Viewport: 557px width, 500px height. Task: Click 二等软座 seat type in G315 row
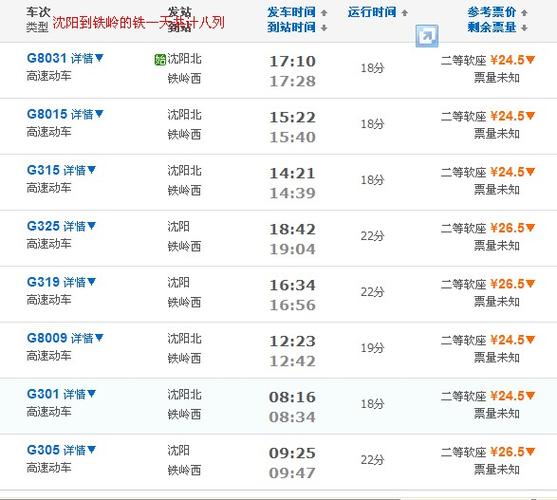(463, 173)
